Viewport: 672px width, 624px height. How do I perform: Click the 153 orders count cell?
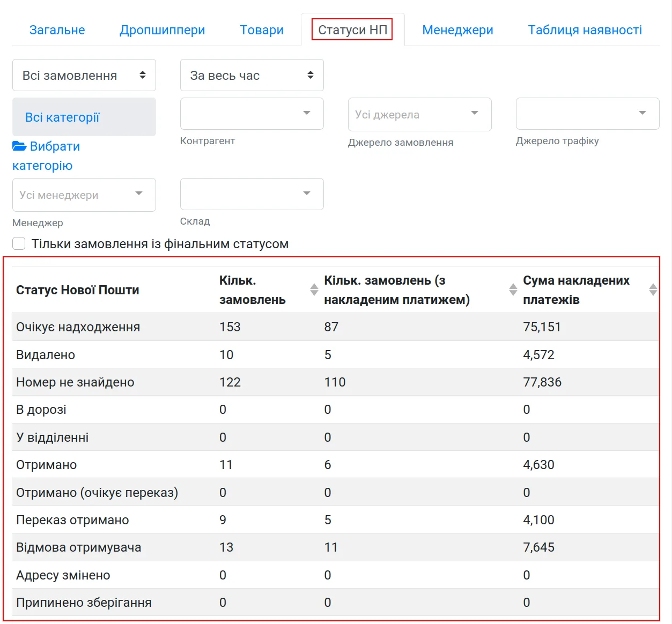click(x=230, y=327)
